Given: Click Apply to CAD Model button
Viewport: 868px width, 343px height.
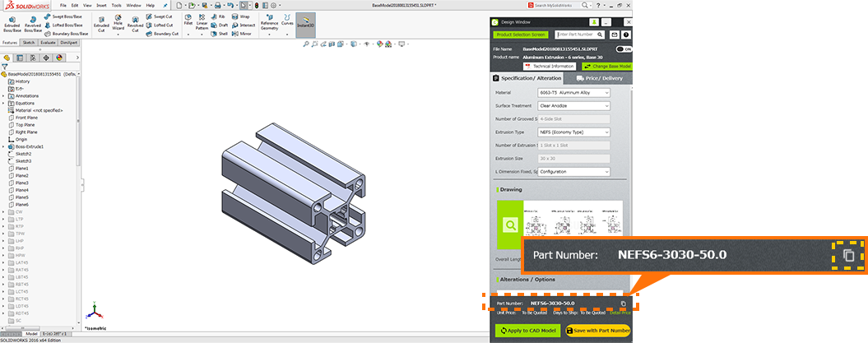Looking at the screenshot, I should (x=527, y=331).
